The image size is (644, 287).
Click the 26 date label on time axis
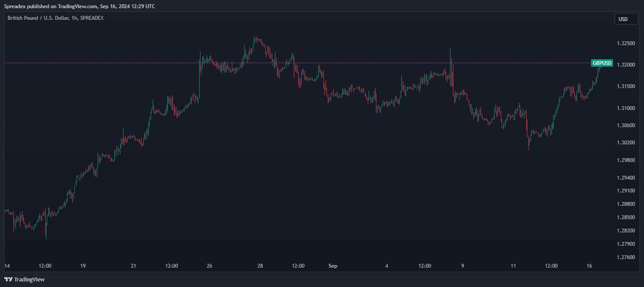pos(210,266)
